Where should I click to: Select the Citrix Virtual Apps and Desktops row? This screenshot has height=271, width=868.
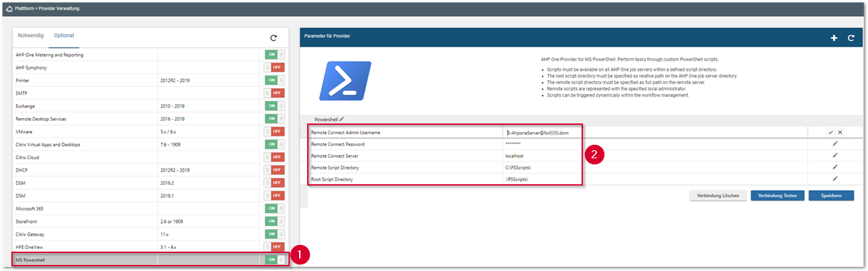(x=152, y=144)
